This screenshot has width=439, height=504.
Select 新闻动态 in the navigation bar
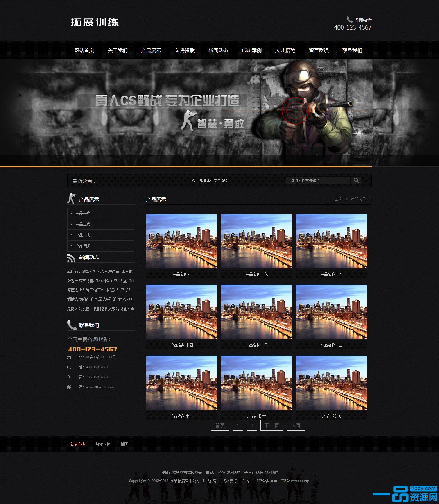pos(218,50)
